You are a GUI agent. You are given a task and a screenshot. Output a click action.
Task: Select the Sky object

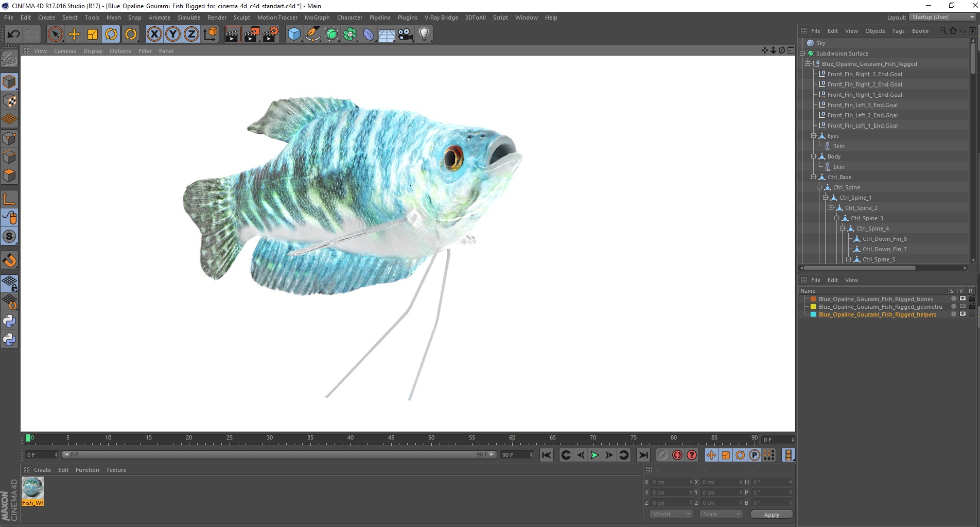click(x=820, y=43)
